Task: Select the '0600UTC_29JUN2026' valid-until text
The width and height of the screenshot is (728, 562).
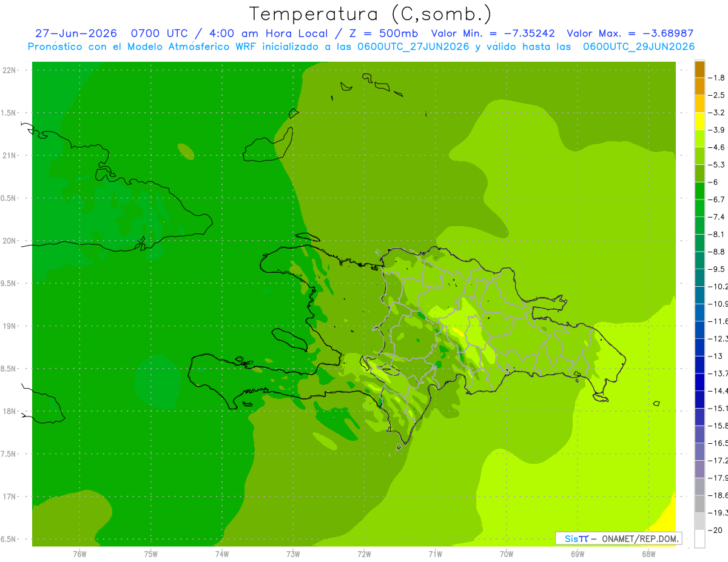Action: [638, 47]
